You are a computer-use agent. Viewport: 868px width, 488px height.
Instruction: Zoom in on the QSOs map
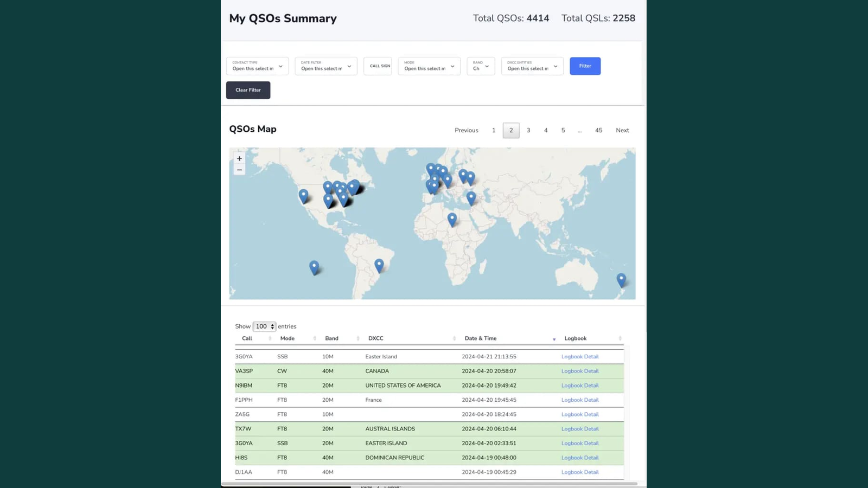click(239, 158)
